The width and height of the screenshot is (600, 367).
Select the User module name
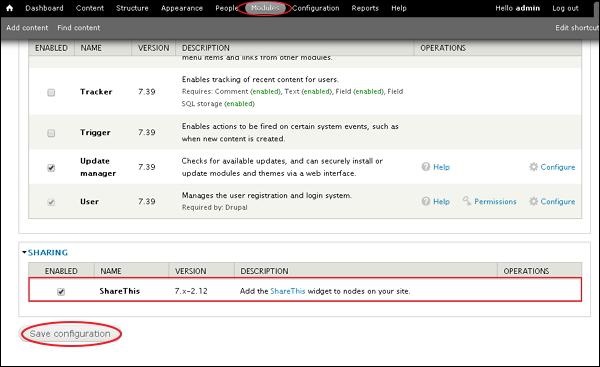tap(90, 201)
